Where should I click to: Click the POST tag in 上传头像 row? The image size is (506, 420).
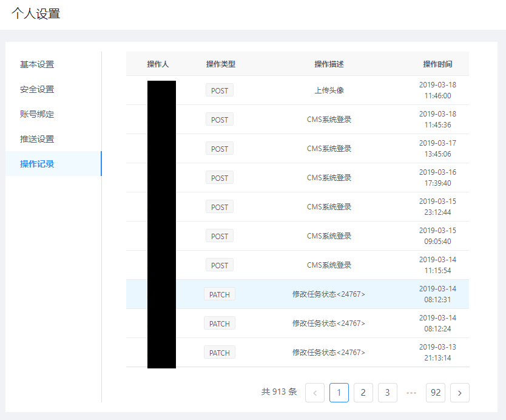pos(220,90)
